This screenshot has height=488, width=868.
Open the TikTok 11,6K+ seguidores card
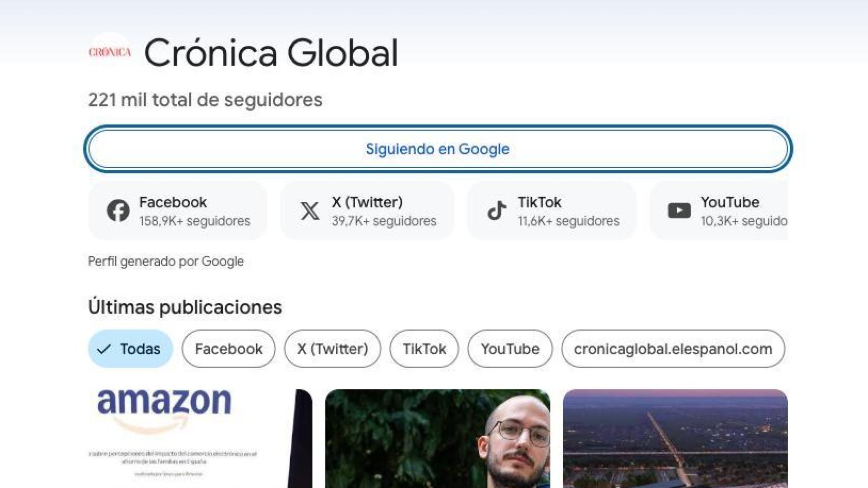[x=552, y=210]
